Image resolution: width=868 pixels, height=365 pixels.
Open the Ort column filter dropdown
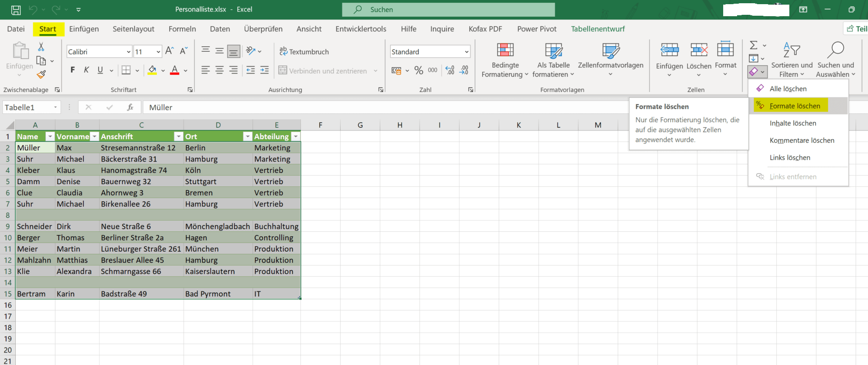click(x=248, y=136)
